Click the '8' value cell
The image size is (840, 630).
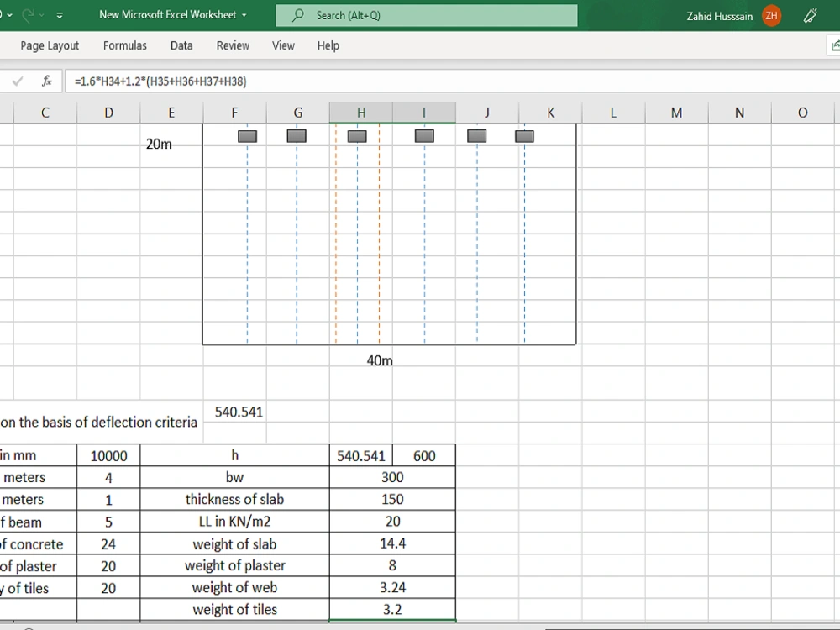[x=392, y=565]
